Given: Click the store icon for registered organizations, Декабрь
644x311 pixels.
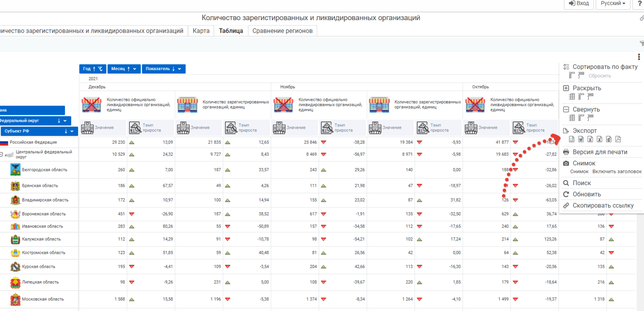Looking at the screenshot, I should (187, 105).
